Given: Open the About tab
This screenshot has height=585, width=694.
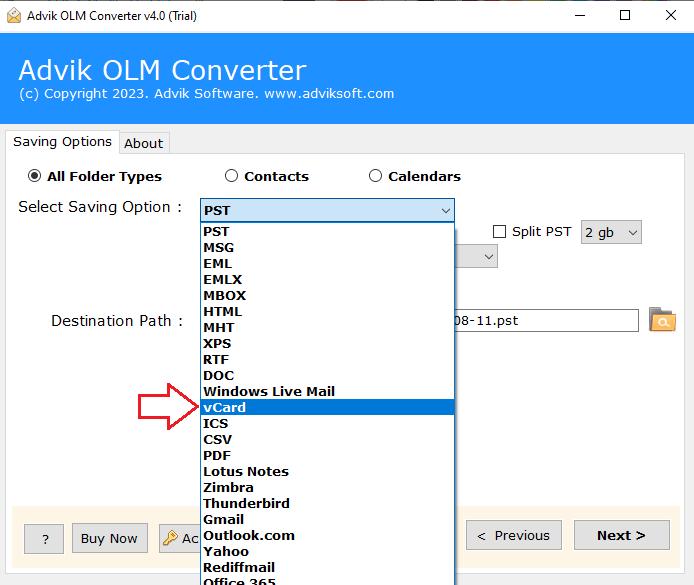Looking at the screenshot, I should (x=144, y=143).
